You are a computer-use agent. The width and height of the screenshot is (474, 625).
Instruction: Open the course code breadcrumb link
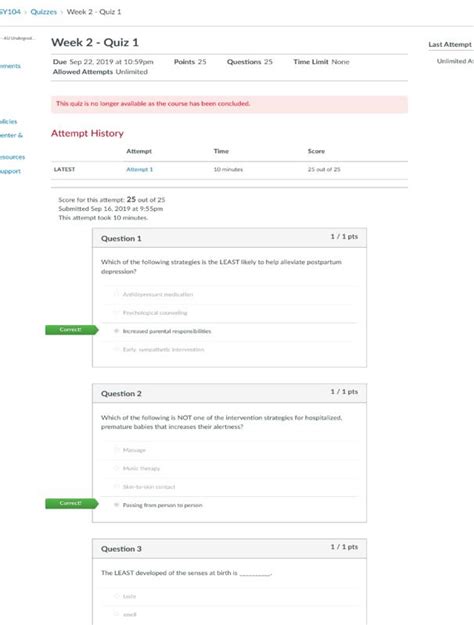point(10,12)
